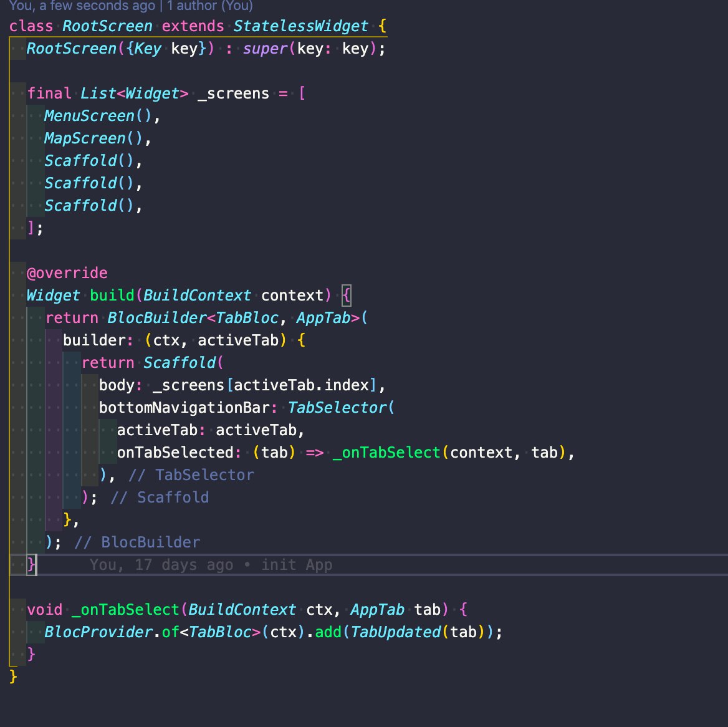Click 'bottomNavigationBar' parameter name

coord(184,407)
